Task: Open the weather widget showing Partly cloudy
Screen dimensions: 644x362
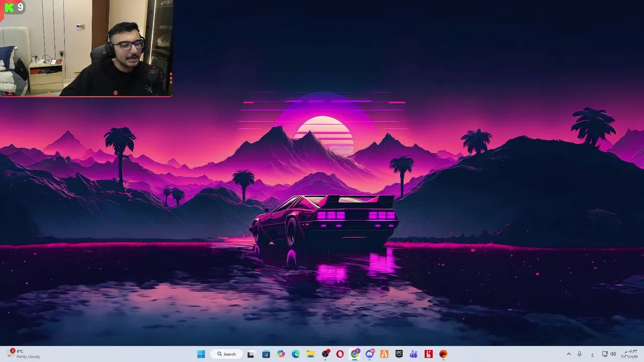Action: click(23, 354)
